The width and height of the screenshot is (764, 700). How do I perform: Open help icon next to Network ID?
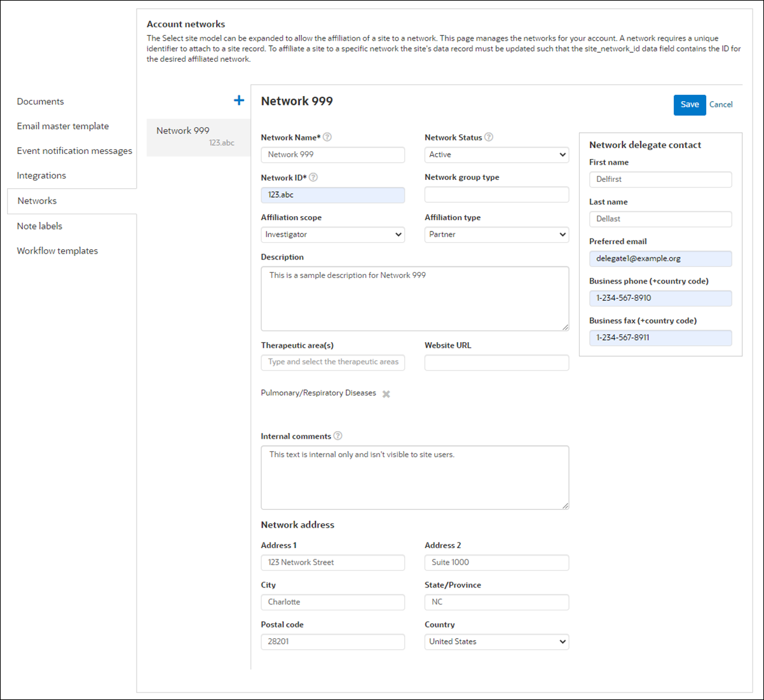pyautogui.click(x=313, y=177)
